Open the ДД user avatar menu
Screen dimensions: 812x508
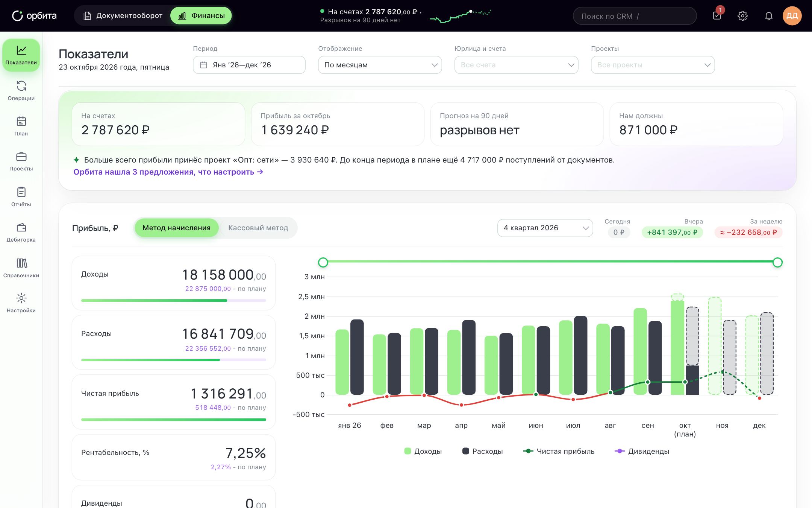click(x=792, y=16)
